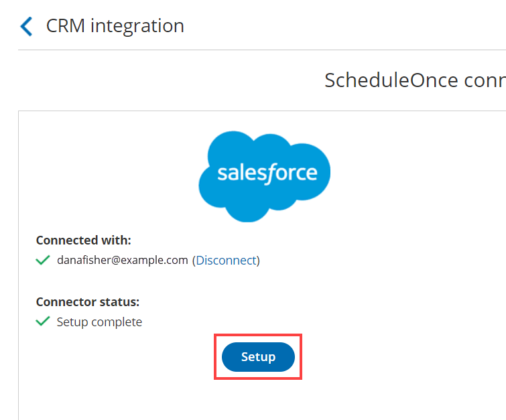Viewport: 506px width, 420px height.
Task: Click the danafisher@example.com email address
Action: click(122, 261)
